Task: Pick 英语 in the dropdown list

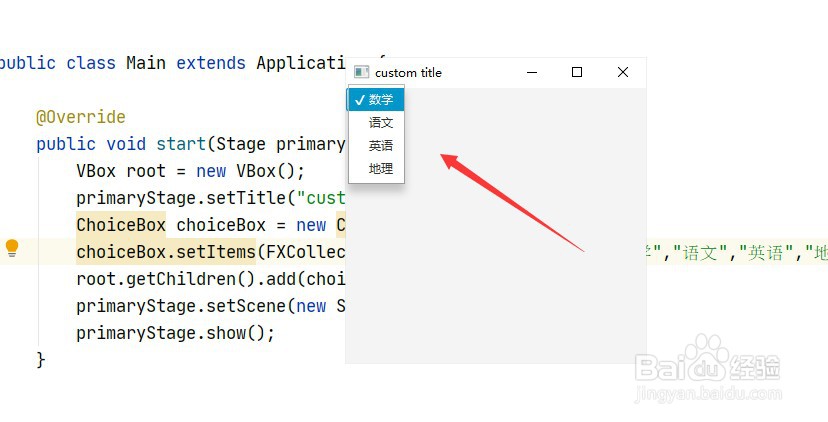Action: click(x=381, y=146)
